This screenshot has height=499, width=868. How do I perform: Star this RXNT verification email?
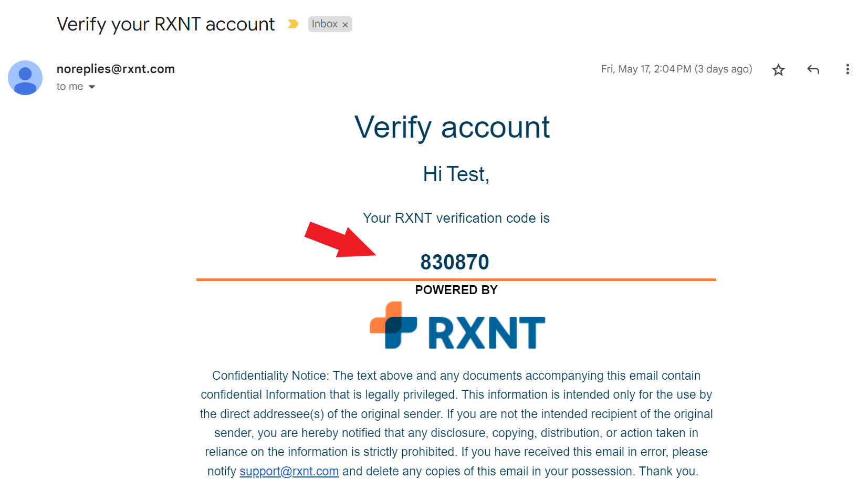[778, 69]
